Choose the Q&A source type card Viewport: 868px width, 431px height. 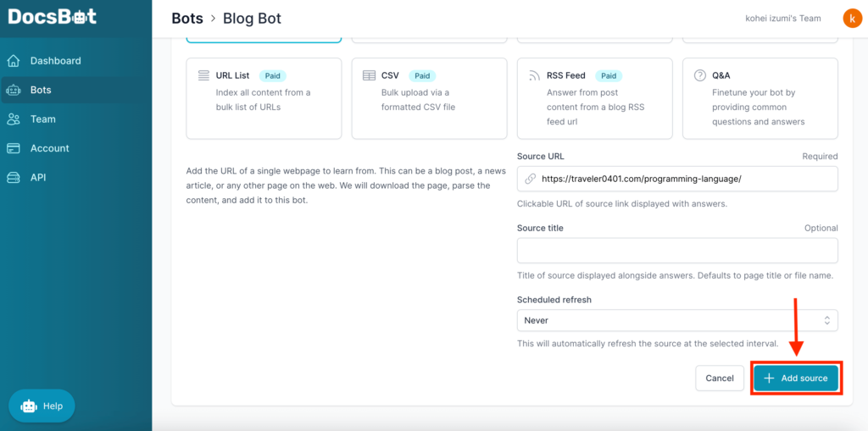[760, 98]
